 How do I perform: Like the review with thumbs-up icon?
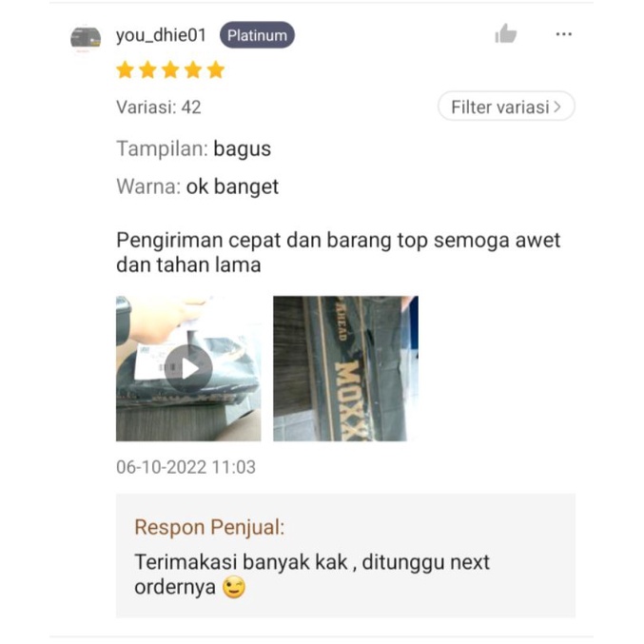click(505, 33)
